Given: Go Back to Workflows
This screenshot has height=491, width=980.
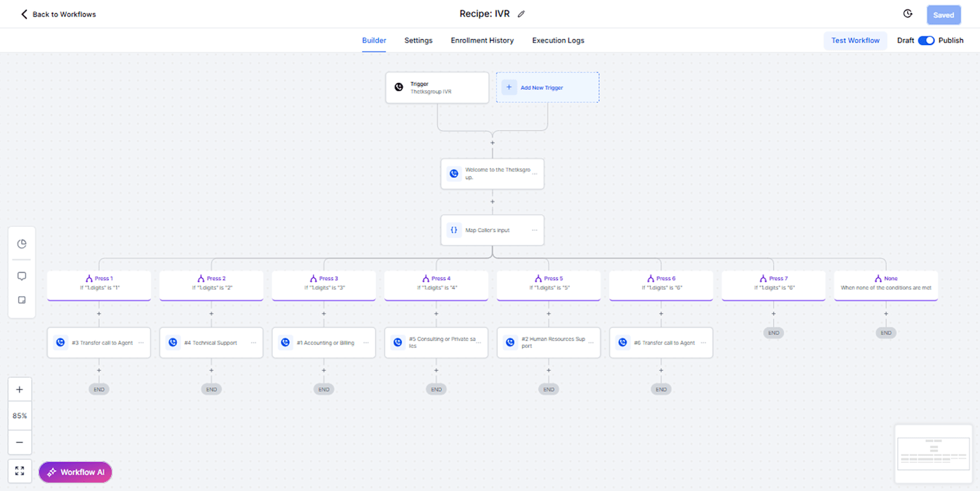Looking at the screenshot, I should click(58, 14).
